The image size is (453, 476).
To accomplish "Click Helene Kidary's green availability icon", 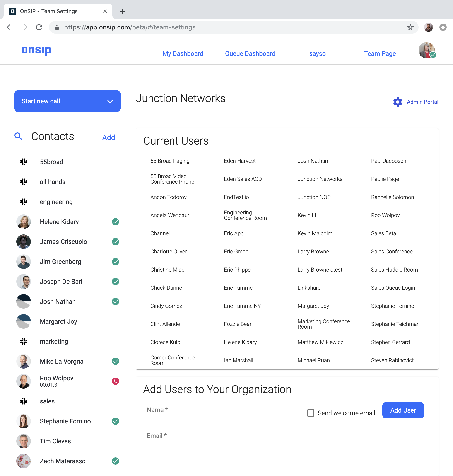I will tap(116, 222).
